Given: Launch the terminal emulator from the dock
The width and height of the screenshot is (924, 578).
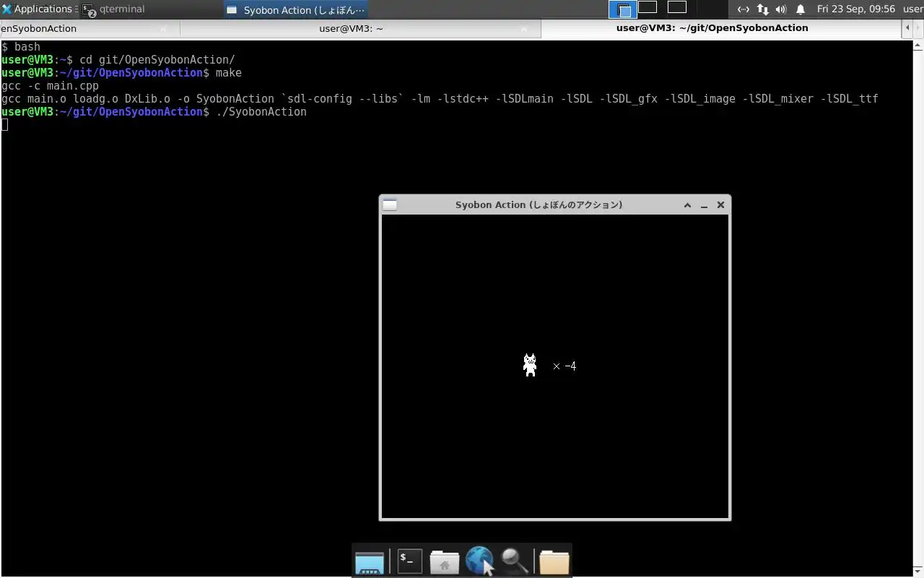Looking at the screenshot, I should (x=409, y=561).
